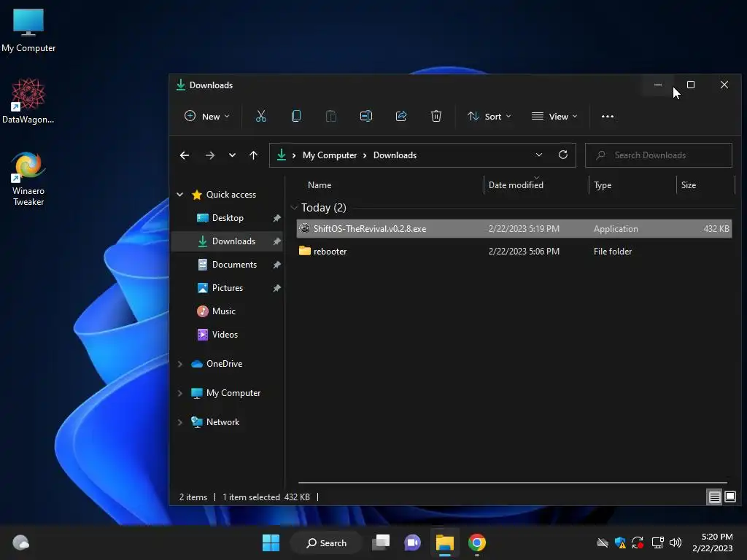Select the Winaero Tweaker desktop shortcut
The width and height of the screenshot is (747, 560).
28,179
